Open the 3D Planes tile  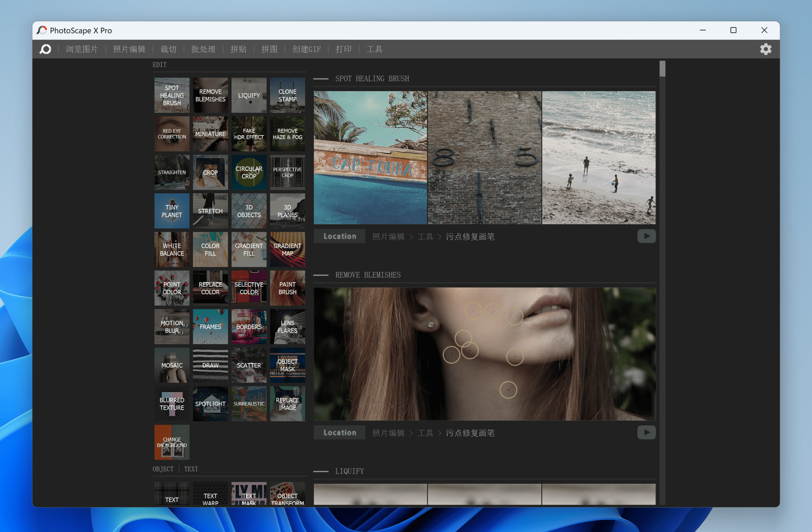287,211
